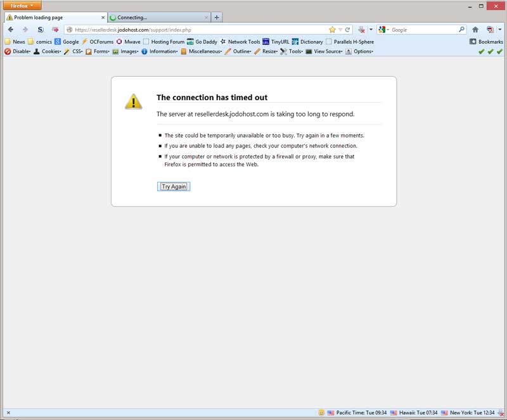This screenshot has width=507, height=420.
Task: Open the TinyURL bookmark
Action: tap(276, 42)
